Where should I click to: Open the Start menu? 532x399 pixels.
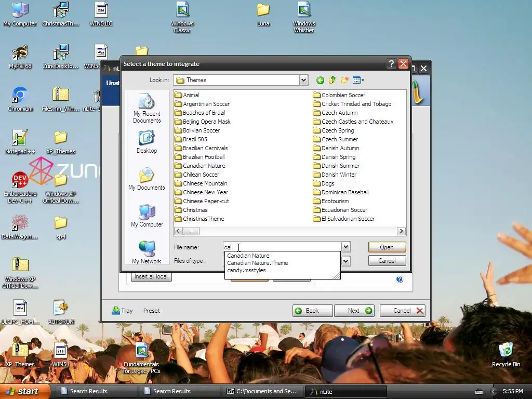(25, 391)
